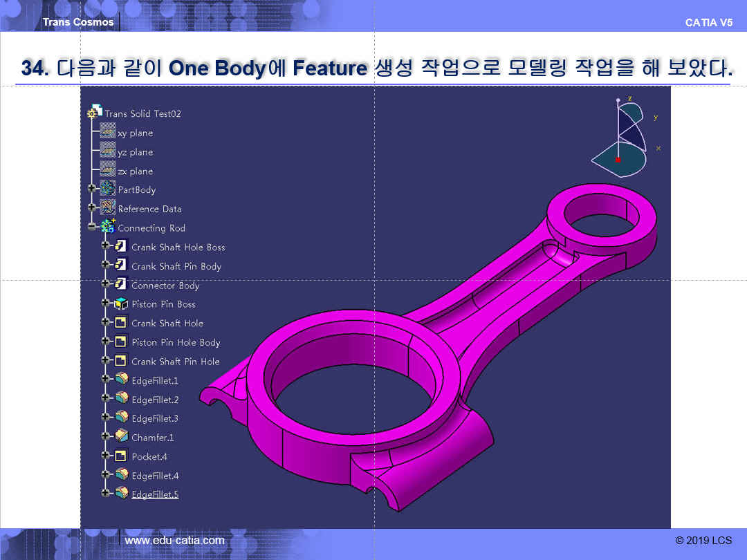
Task: Click the Chamfer.1 chamfer icon
Action: point(121,437)
